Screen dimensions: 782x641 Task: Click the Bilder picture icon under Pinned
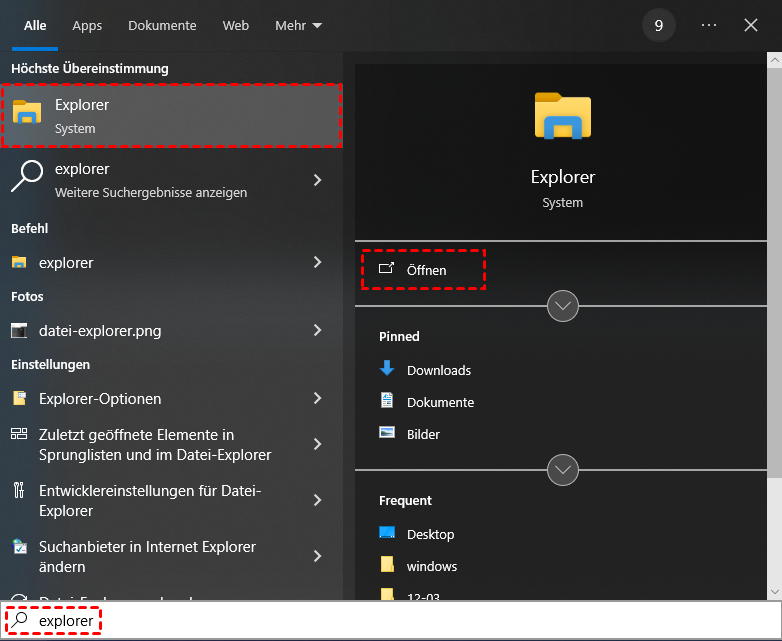[388, 433]
